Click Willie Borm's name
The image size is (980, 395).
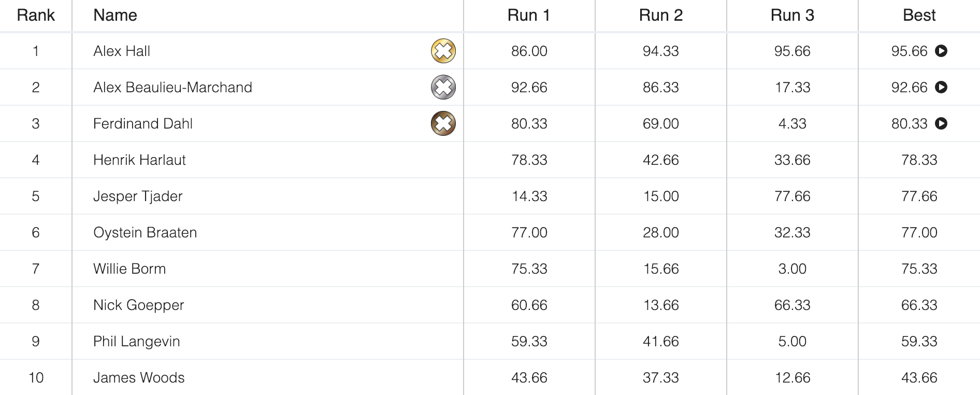pyautogui.click(x=129, y=269)
